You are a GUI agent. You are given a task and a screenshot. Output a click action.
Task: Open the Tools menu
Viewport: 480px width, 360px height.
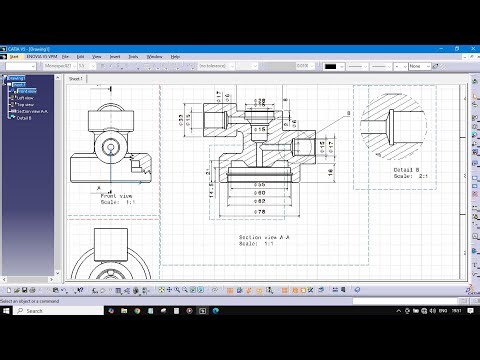click(133, 57)
